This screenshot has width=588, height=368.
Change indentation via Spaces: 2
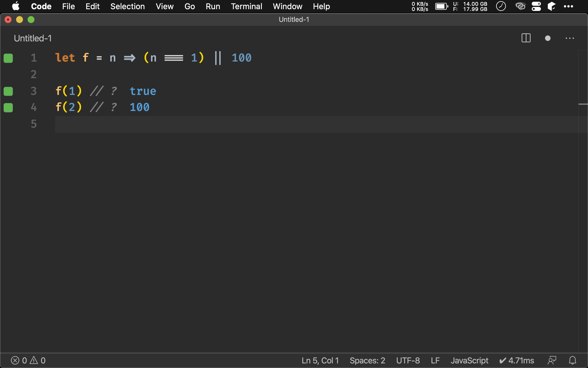click(367, 361)
